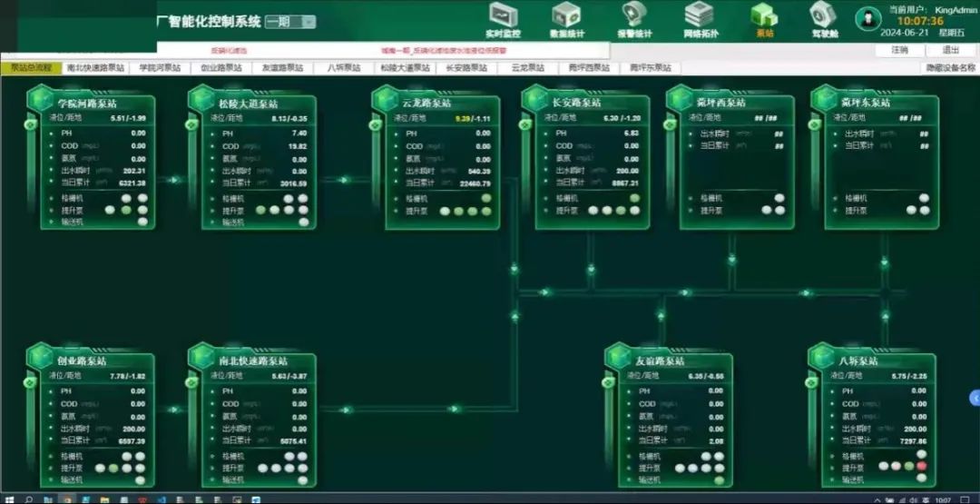The width and height of the screenshot is (980, 504).
Task: Open the 一期 phase dropdown
Action: 290,22
